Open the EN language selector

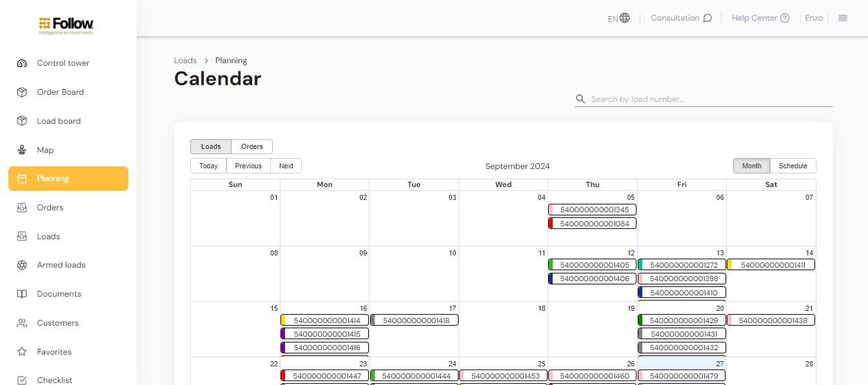pos(618,18)
